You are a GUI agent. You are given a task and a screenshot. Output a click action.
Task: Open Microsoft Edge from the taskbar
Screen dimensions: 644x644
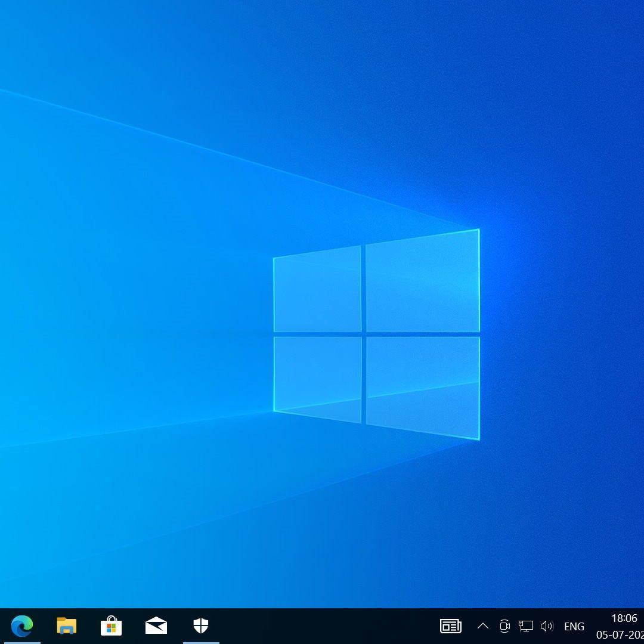pos(22,626)
